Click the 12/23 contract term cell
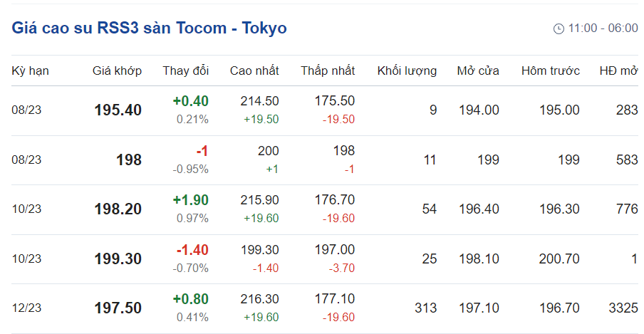This screenshot has height=334, width=644. pos(26,308)
